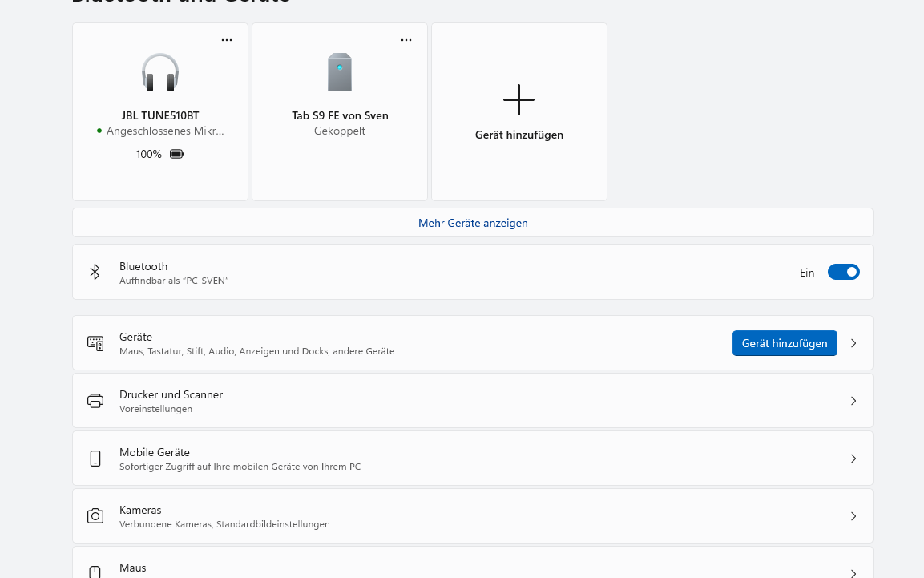Click the camera icon beside Kameras
The width and height of the screenshot is (924, 578).
pyautogui.click(x=95, y=516)
